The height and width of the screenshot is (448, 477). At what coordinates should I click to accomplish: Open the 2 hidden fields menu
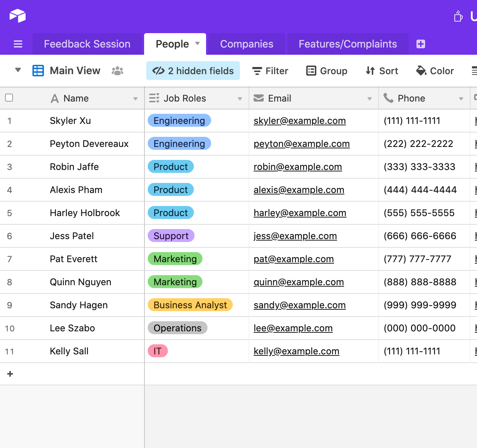pos(193,71)
